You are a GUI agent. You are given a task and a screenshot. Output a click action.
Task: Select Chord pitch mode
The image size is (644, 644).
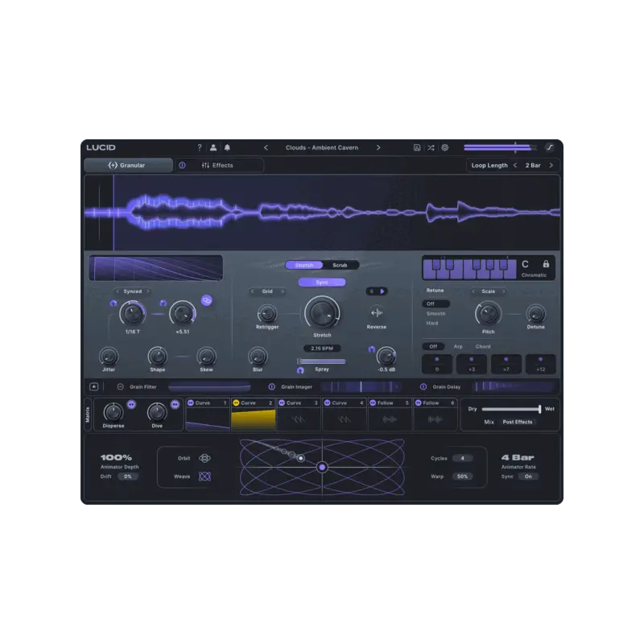pyautogui.click(x=483, y=347)
